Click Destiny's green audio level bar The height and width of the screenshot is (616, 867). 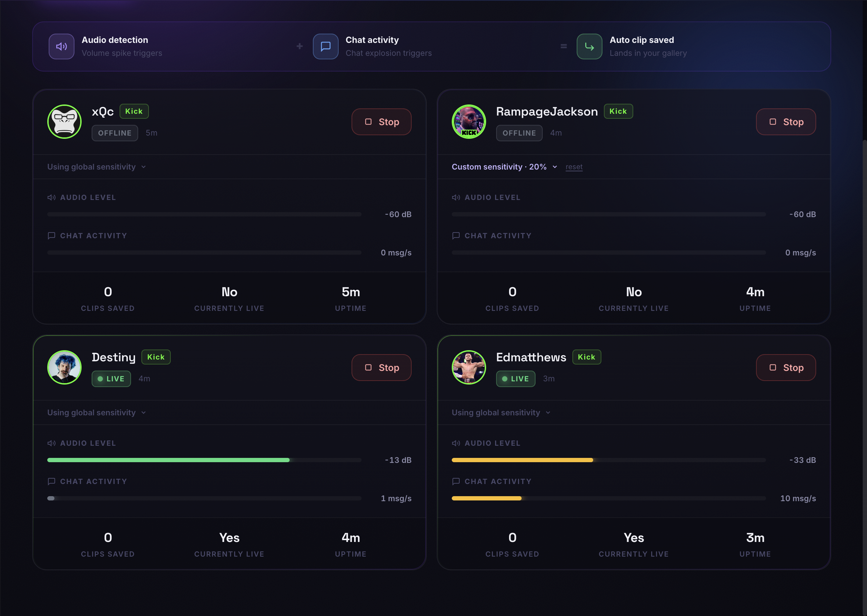pyautogui.click(x=168, y=460)
